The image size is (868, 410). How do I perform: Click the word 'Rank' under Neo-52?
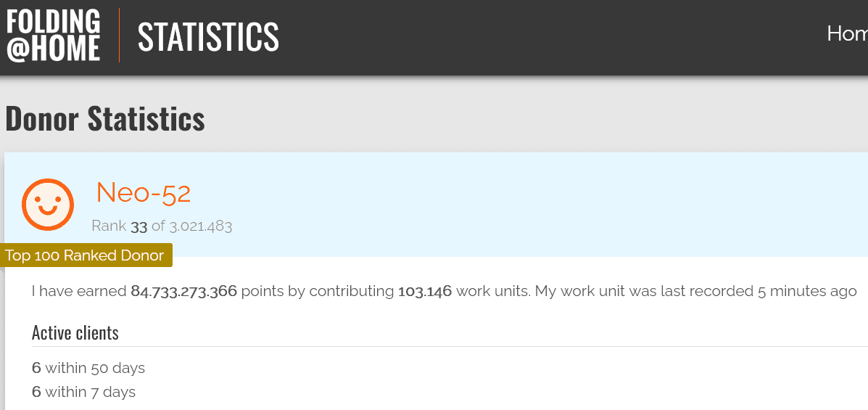tap(109, 226)
